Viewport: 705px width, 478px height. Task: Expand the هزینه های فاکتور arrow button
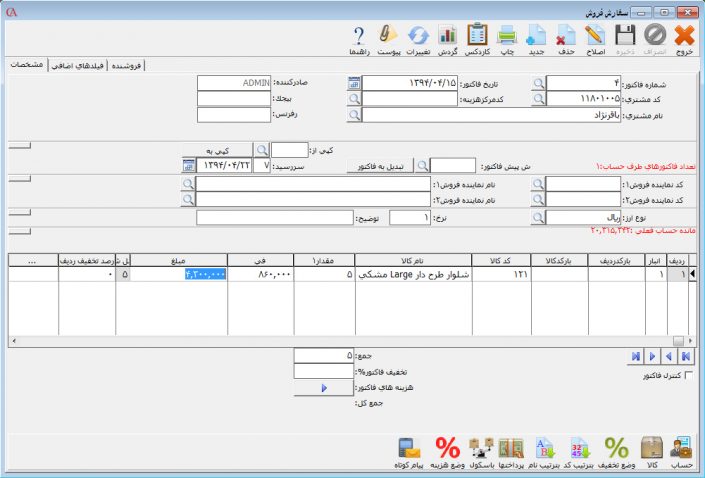[x=324, y=387]
